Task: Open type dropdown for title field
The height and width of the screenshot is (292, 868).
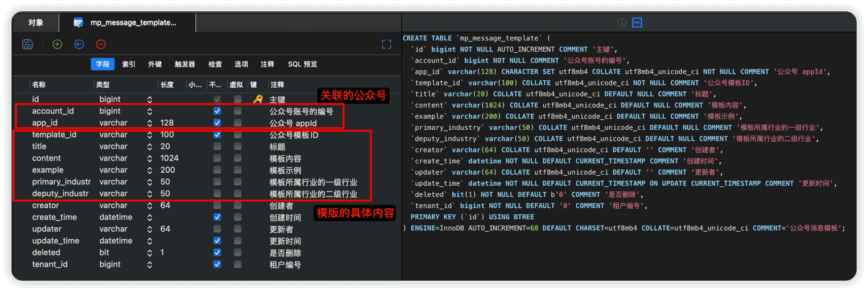Action: pos(150,147)
